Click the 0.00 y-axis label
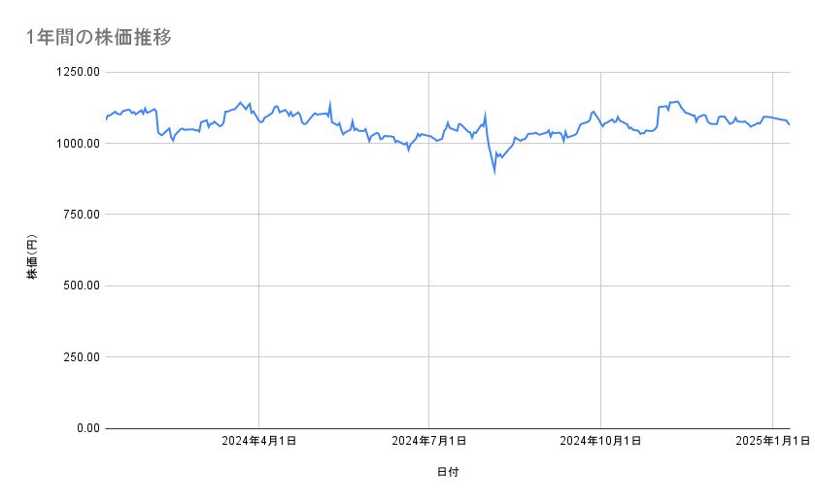This screenshot has width=815, height=504. coord(85,428)
